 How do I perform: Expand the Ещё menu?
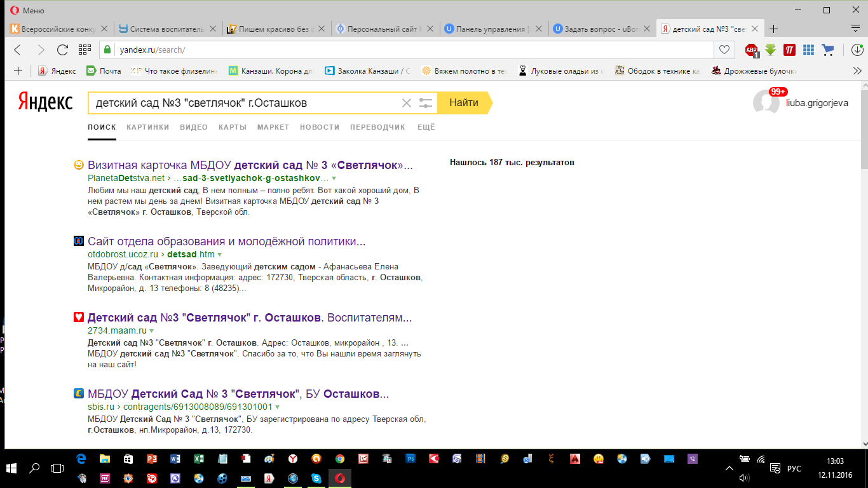point(426,127)
